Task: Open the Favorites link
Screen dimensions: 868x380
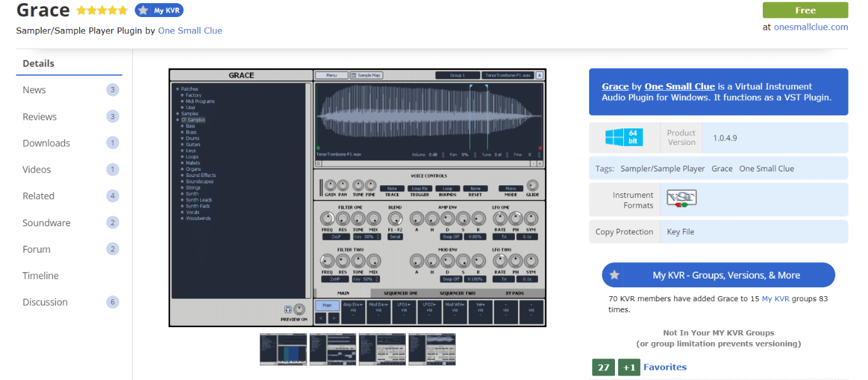Action: [x=665, y=367]
